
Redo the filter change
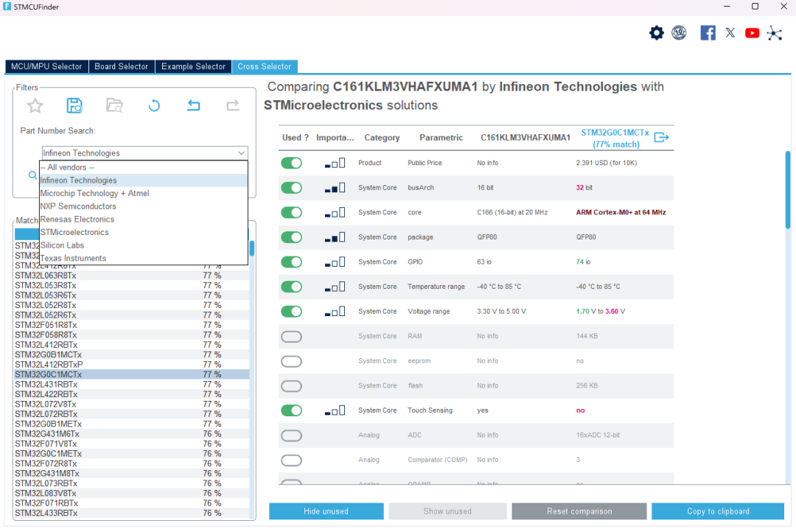(x=232, y=105)
